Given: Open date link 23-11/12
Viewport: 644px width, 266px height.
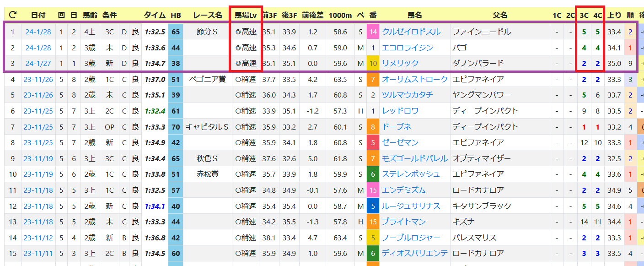Looking at the screenshot, I should coord(38,238).
